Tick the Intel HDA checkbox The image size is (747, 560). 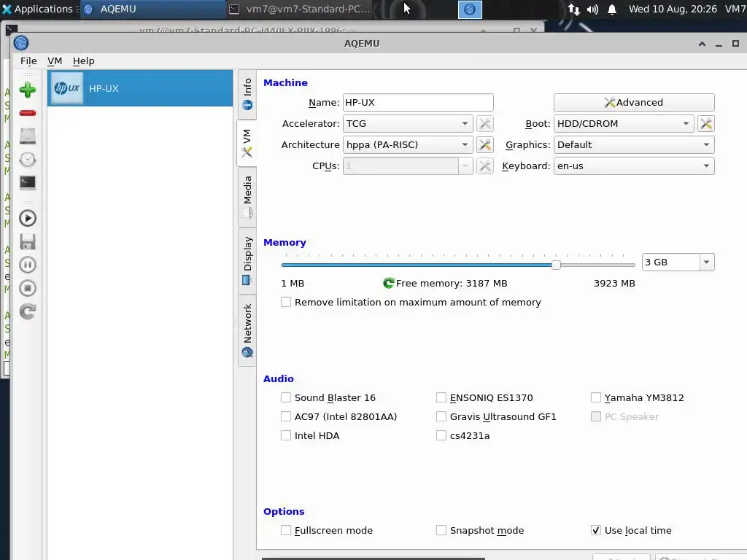286,436
